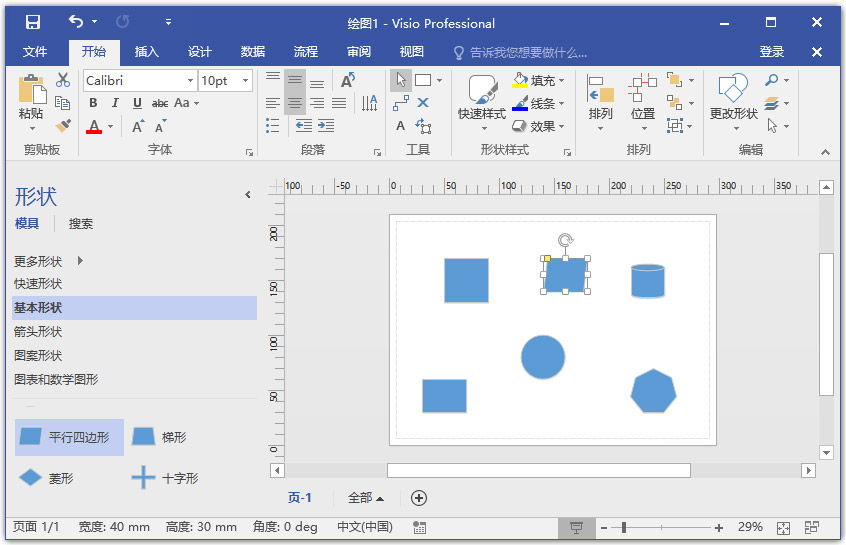
Task: Collapse the Shapes panel arrow
Action: [x=248, y=195]
